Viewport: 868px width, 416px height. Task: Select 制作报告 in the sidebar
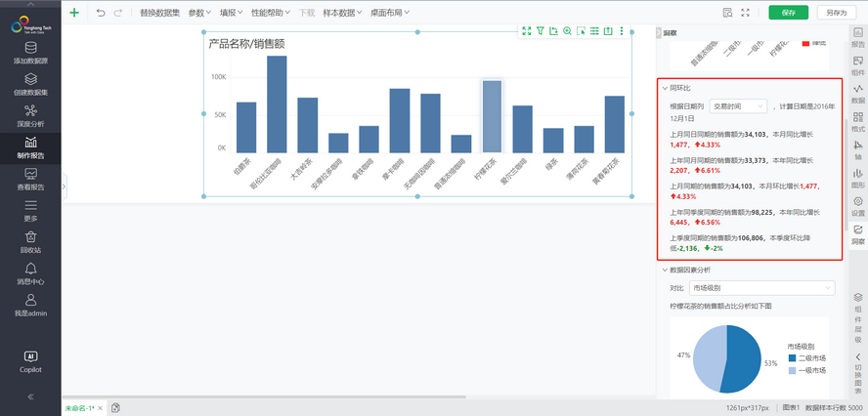tap(30, 148)
